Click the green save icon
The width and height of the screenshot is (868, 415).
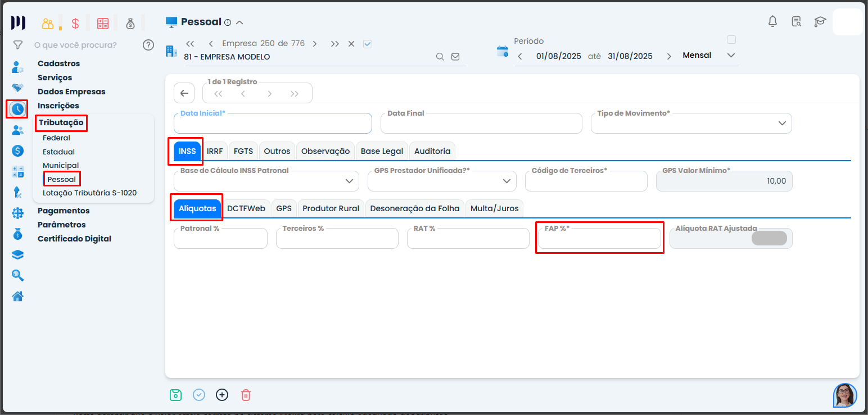point(176,395)
